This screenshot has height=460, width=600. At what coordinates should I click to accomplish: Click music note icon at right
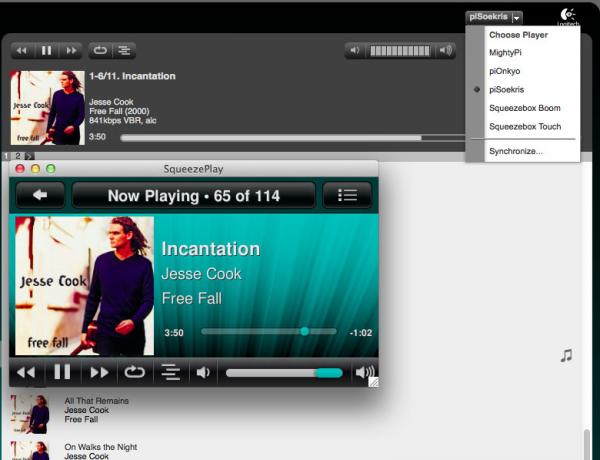click(x=566, y=355)
